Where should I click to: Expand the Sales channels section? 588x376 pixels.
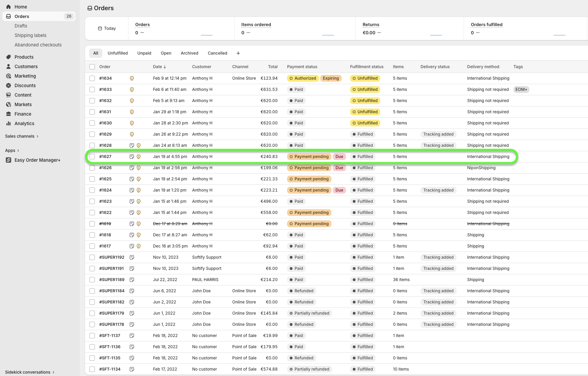tap(22, 136)
